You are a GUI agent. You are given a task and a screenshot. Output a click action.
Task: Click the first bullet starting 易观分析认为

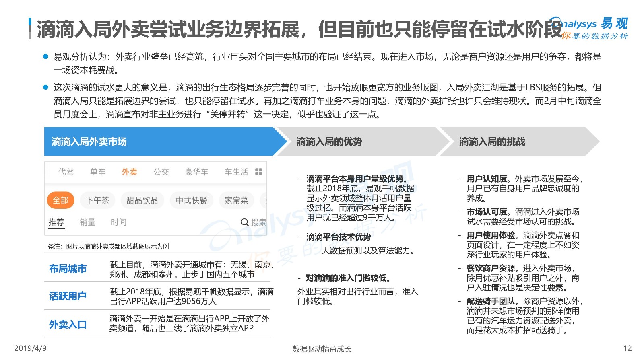pyautogui.click(x=327, y=63)
